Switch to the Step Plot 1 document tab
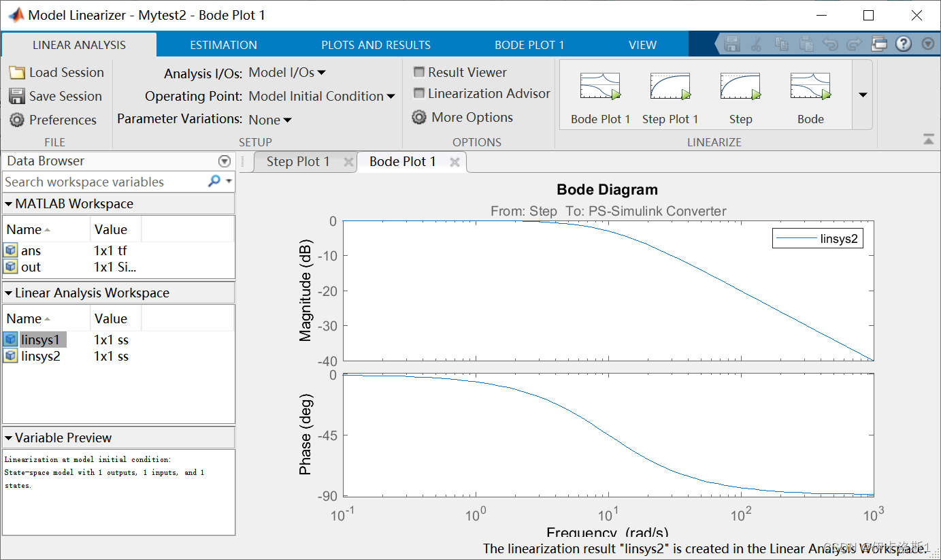The width and height of the screenshot is (941, 560). 298,162
